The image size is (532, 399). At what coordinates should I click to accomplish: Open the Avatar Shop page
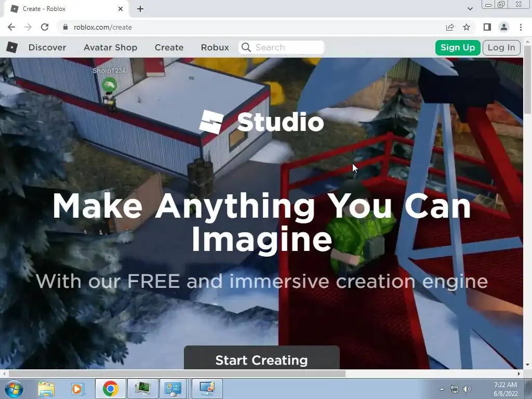[x=110, y=47]
